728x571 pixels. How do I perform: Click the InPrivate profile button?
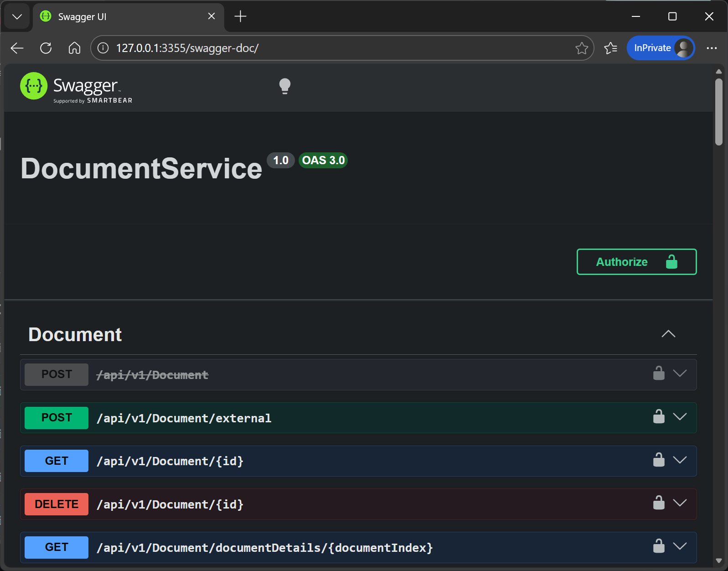(x=660, y=48)
